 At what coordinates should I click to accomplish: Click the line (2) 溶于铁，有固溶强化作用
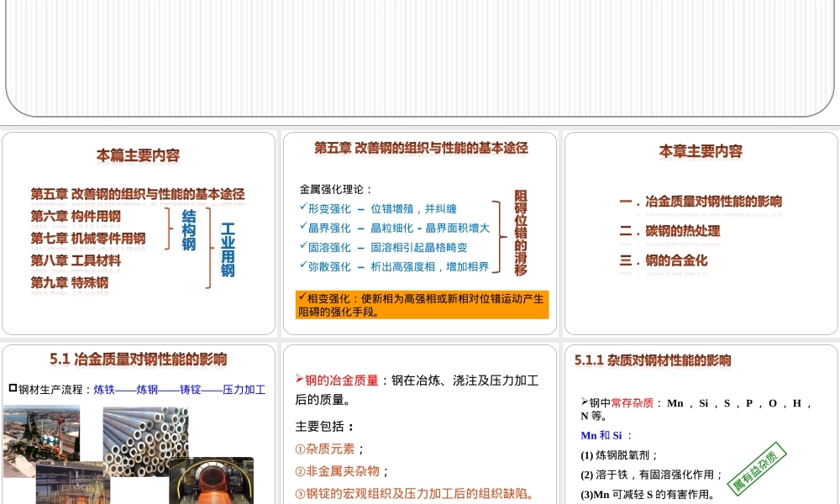pos(652,475)
